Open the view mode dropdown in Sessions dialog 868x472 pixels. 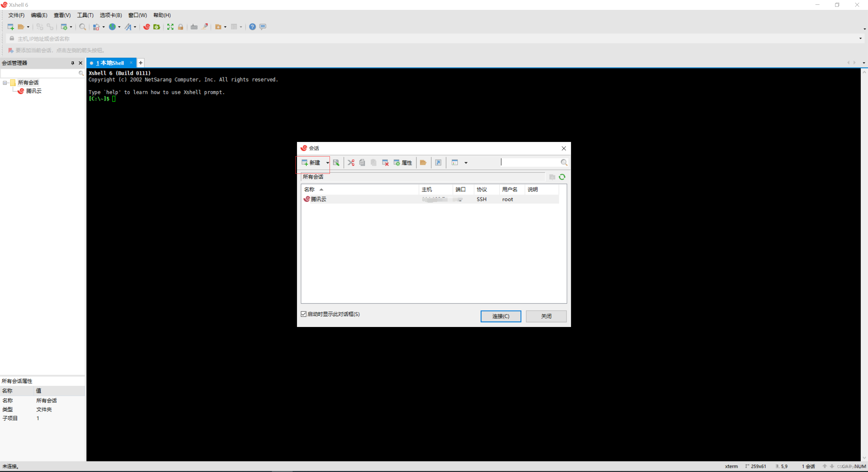pos(466,163)
